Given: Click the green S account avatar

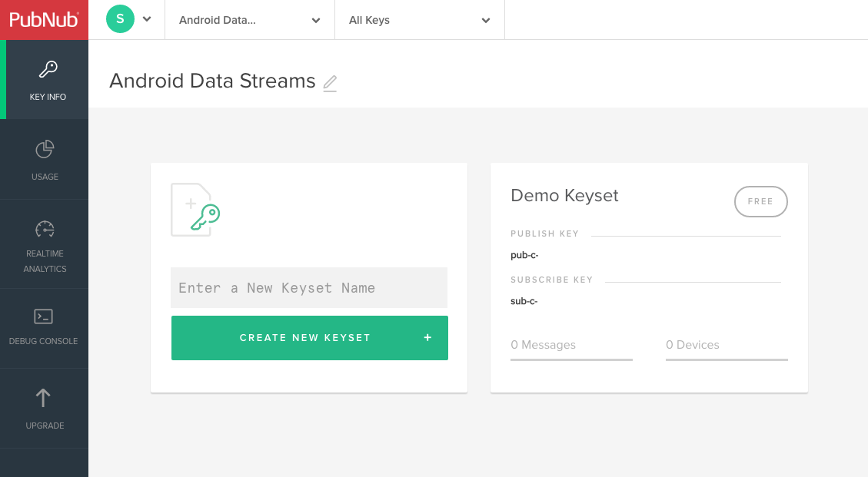Looking at the screenshot, I should [120, 19].
